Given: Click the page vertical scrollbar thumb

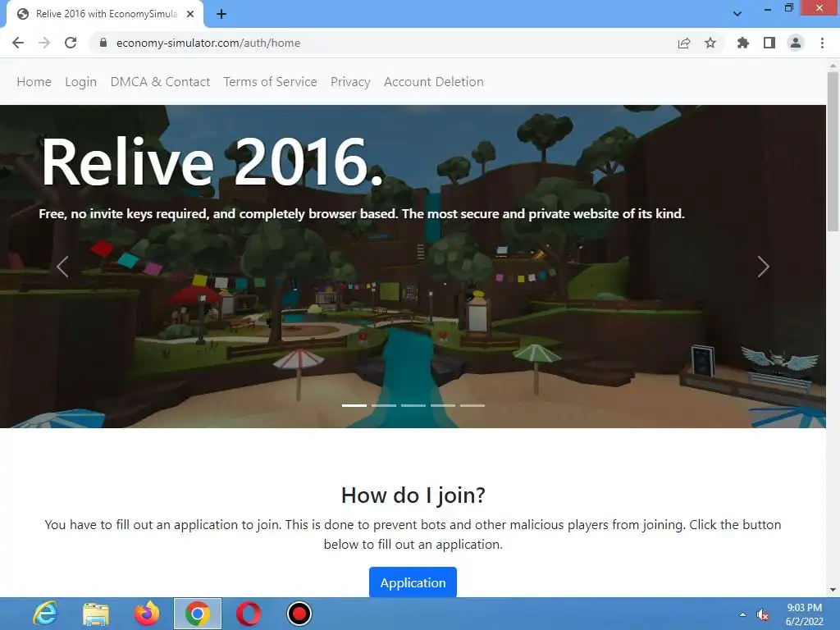Looking at the screenshot, I should [833, 152].
